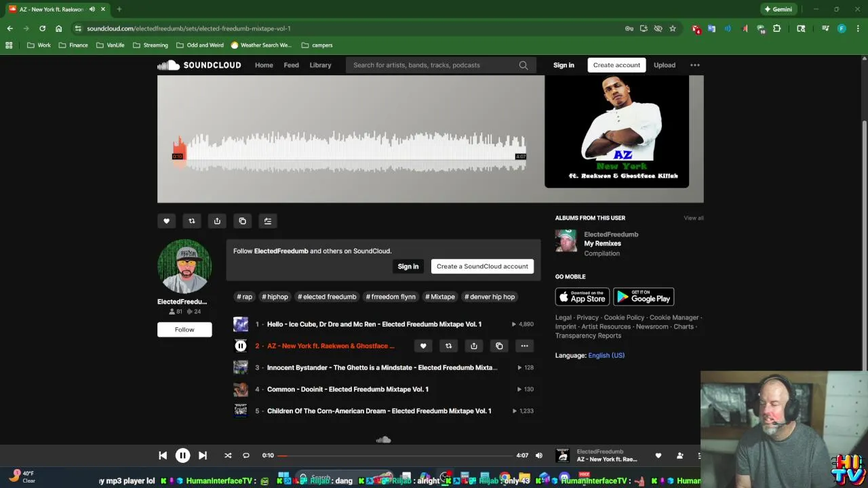Open the Upload link
The height and width of the screenshot is (488, 868).
(x=665, y=65)
